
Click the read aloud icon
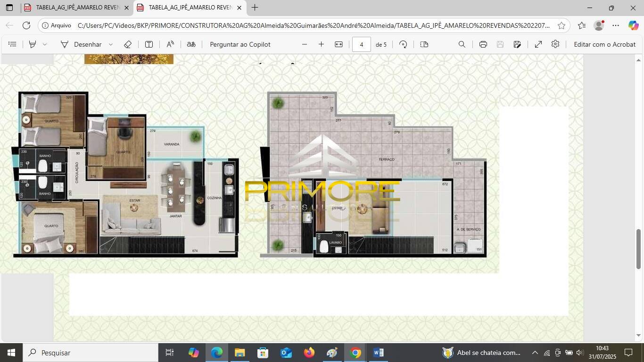[x=170, y=44]
